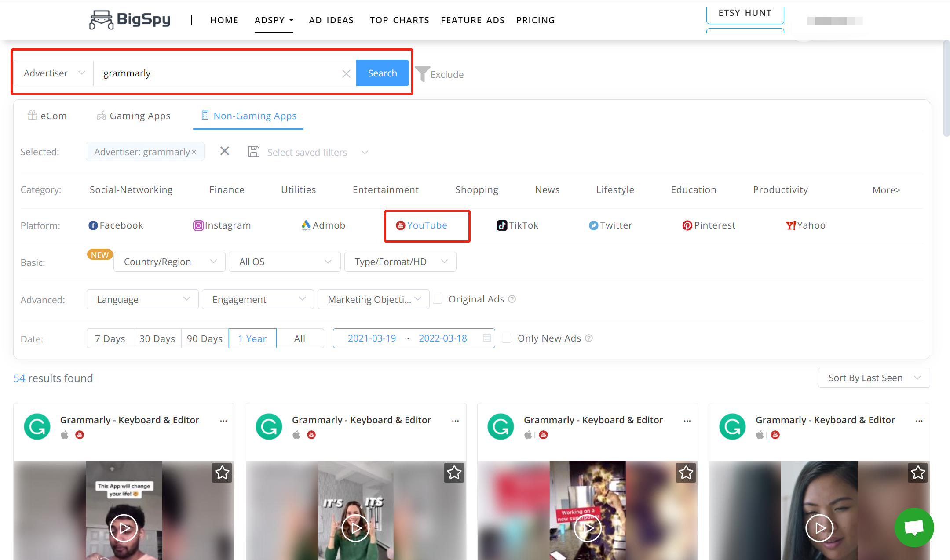Select the 90 Days date range

tap(205, 338)
